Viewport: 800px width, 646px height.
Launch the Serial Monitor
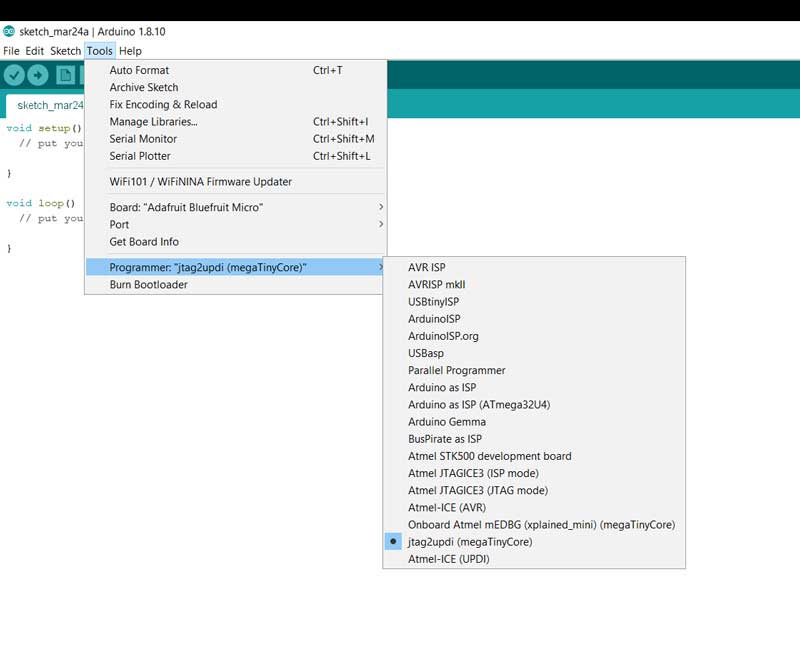[236, 139]
